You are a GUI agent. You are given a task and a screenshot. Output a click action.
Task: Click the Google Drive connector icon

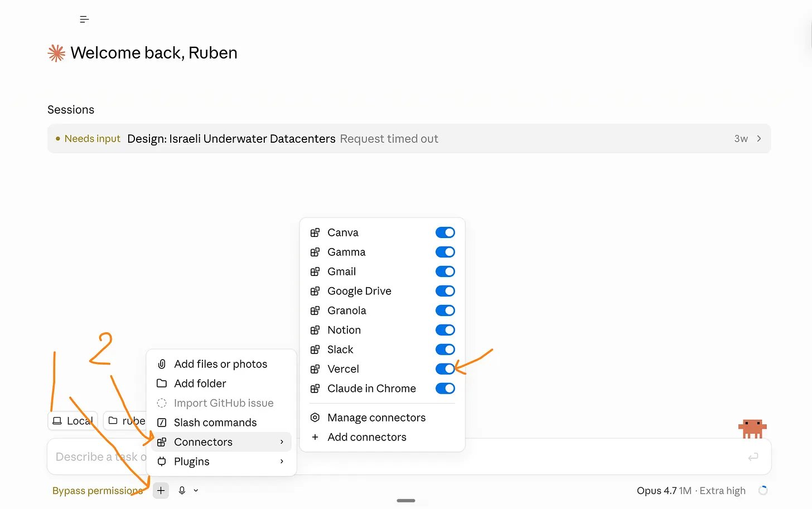(x=315, y=291)
